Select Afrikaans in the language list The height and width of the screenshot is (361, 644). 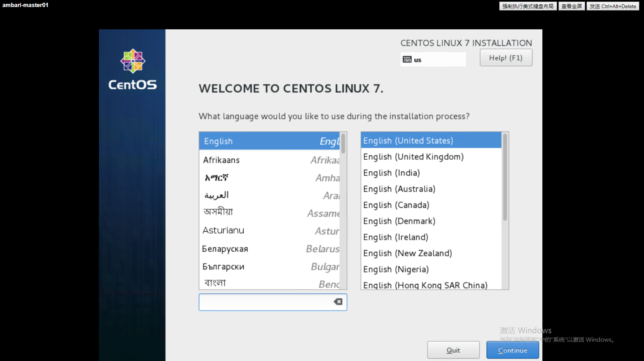coord(269,160)
